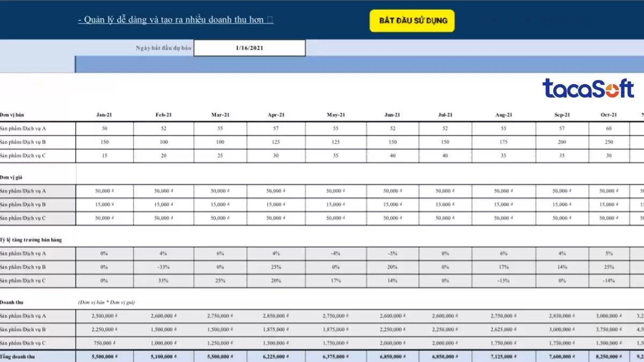Select Feb-21 unit price cell showing 15,000
This screenshot has height=362, width=644.
164,204
